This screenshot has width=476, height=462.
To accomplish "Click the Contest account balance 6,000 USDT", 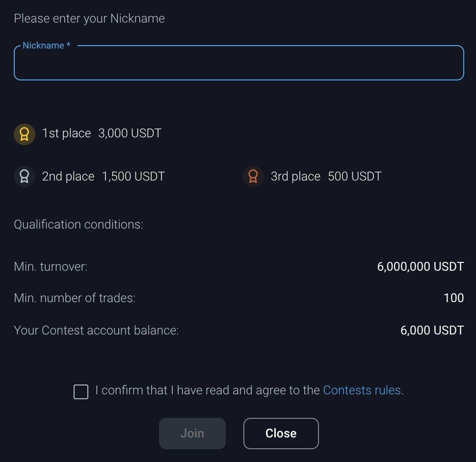I will pos(432,330).
